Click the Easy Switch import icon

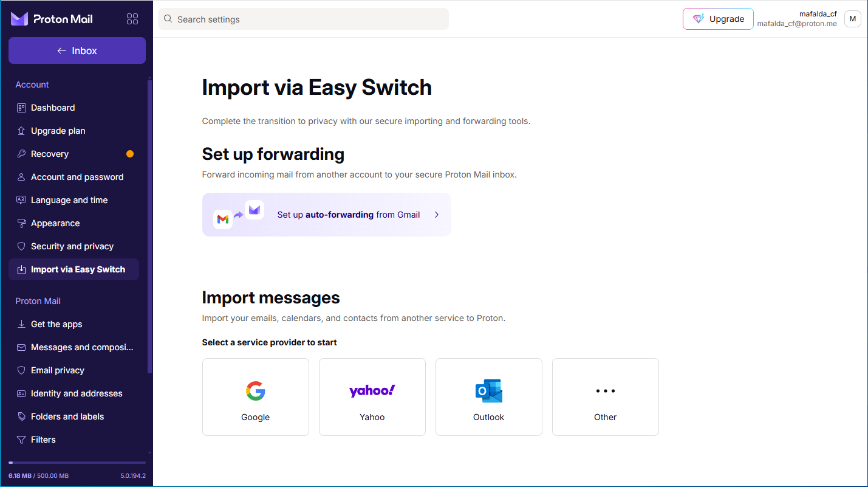[x=21, y=269]
